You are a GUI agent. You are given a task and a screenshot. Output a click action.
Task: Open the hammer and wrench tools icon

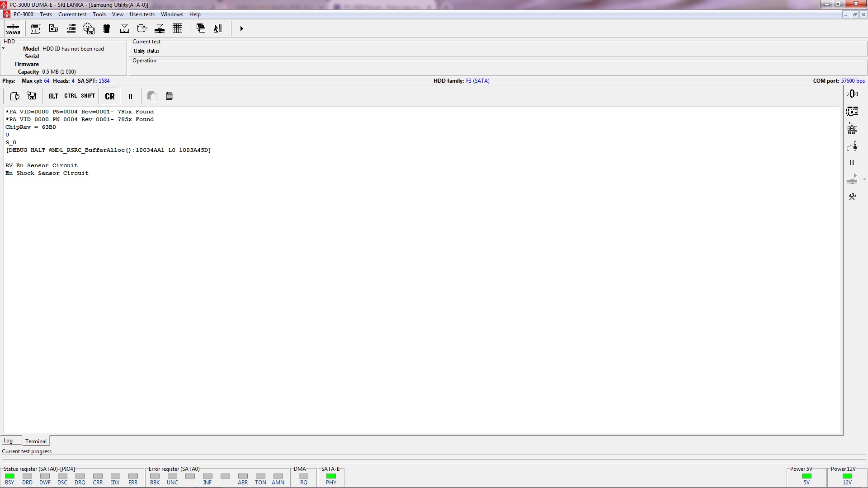852,197
